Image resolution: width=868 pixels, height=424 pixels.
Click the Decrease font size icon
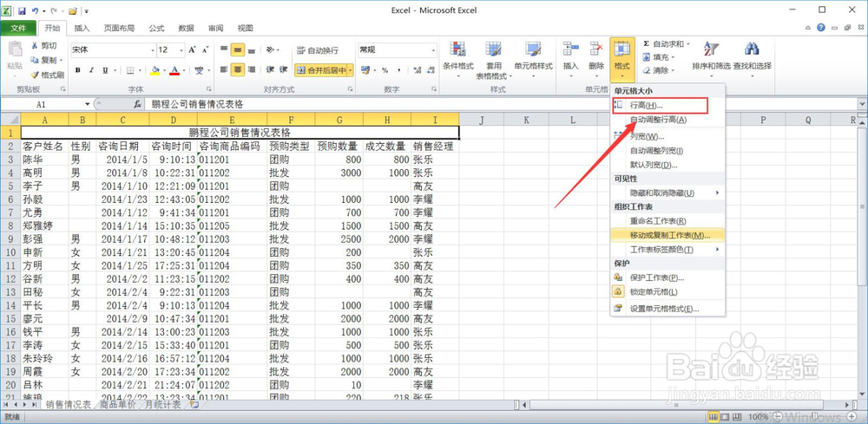[x=206, y=49]
